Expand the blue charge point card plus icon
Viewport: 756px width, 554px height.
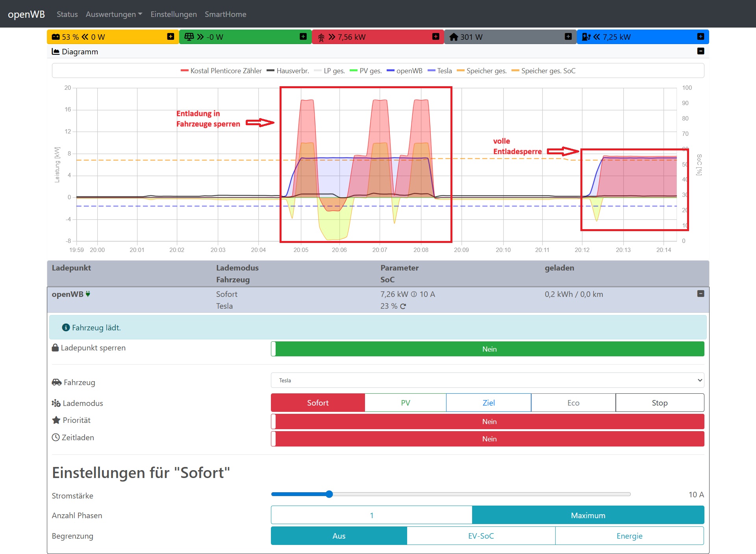pyautogui.click(x=700, y=37)
